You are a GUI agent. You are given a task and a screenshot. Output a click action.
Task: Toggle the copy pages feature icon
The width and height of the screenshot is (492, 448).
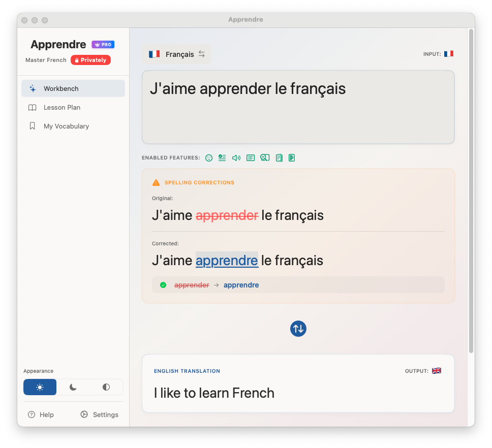279,157
